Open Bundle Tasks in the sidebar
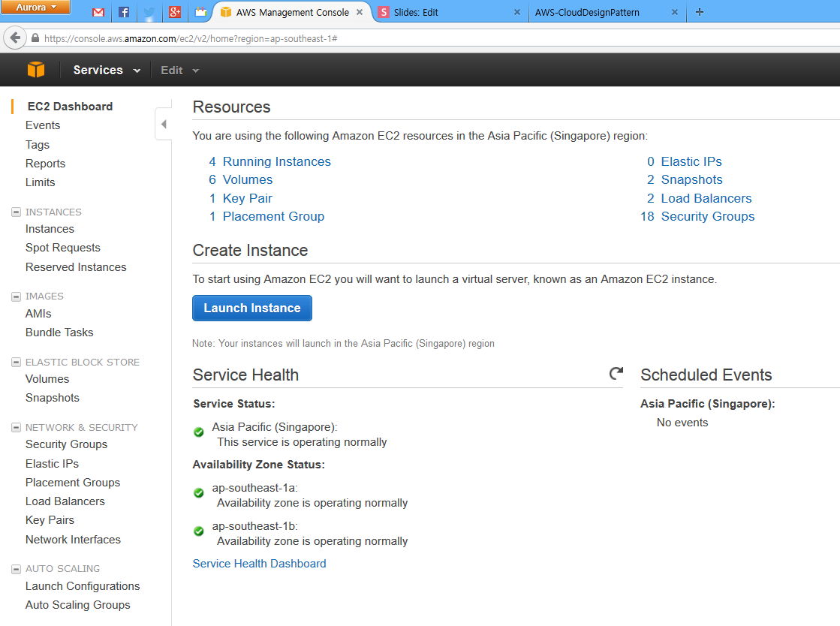The height and width of the screenshot is (626, 840). (59, 332)
